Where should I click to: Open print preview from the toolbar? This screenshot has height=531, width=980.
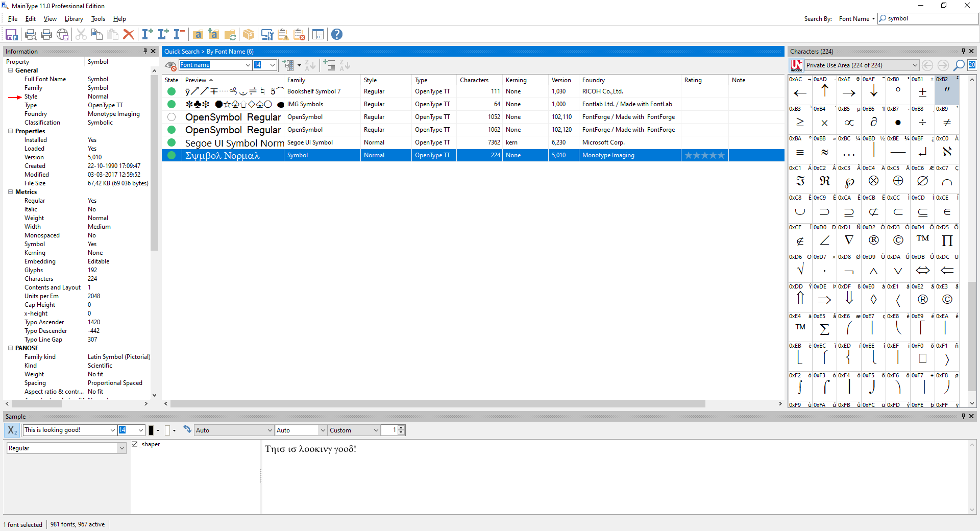tap(31, 34)
